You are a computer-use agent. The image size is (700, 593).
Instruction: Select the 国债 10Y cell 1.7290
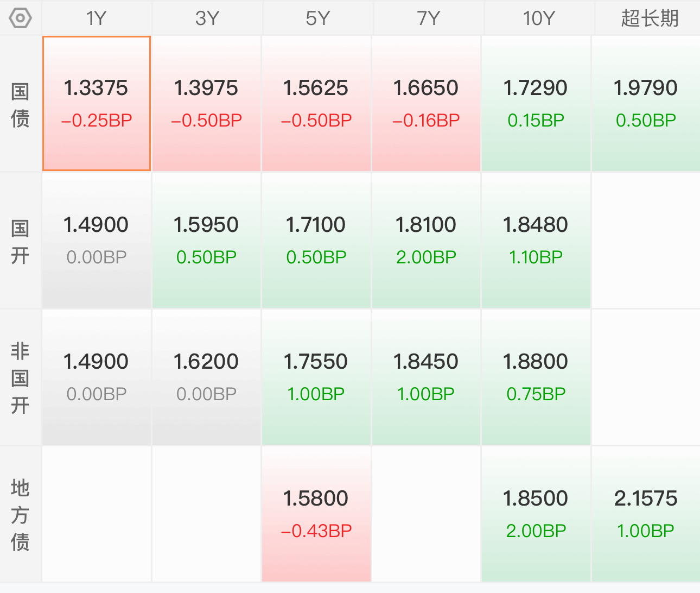(536, 104)
